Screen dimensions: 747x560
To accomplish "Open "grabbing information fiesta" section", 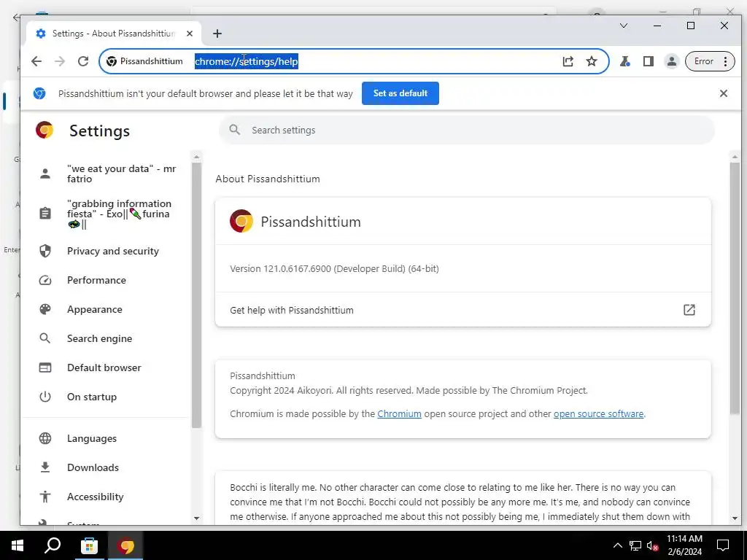I will click(x=105, y=214).
